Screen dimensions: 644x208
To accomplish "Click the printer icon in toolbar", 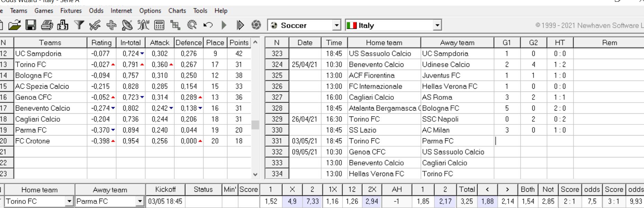I will point(47,25).
